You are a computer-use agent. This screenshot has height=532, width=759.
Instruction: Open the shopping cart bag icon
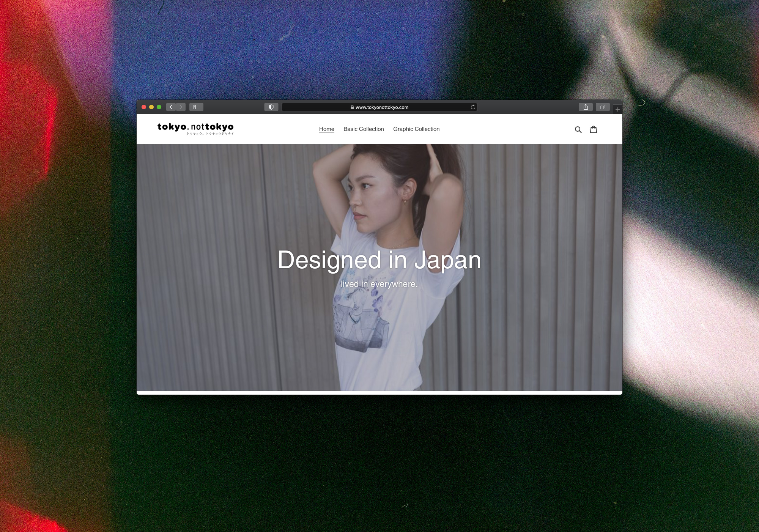coord(594,129)
